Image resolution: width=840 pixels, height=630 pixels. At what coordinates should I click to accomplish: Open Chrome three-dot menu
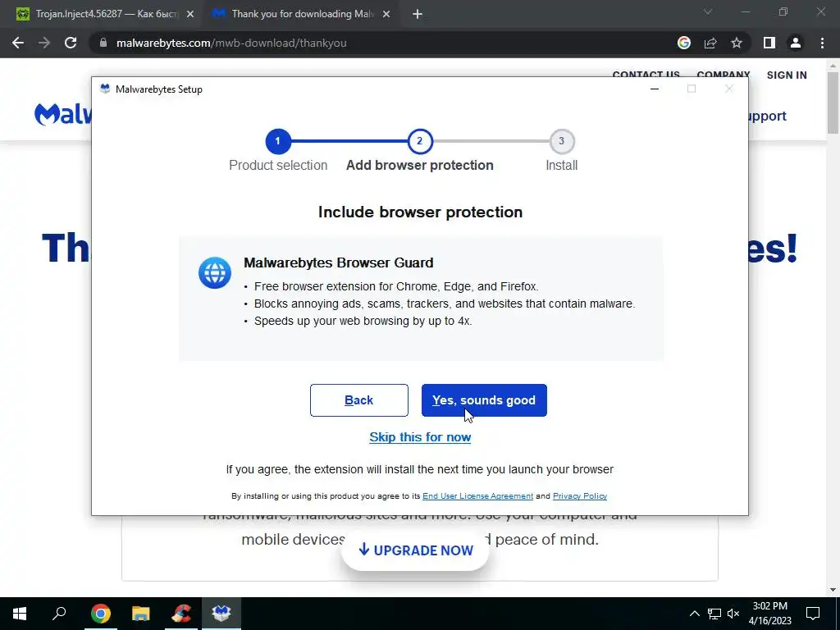point(822,43)
